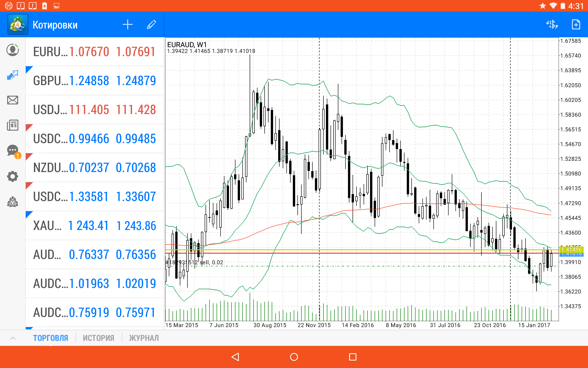The width and height of the screenshot is (588, 368).
Task: Select NZDU... quote row 0.70237
Action: coord(95,167)
